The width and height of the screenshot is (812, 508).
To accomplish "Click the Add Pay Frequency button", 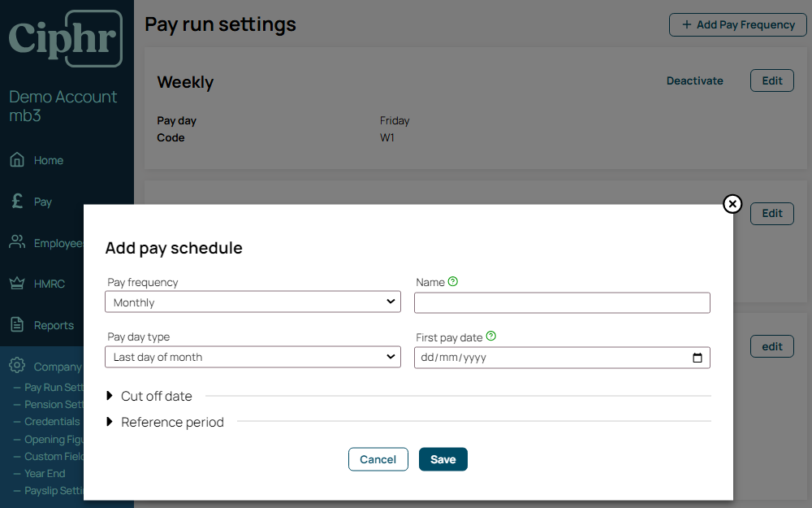I will pyautogui.click(x=737, y=24).
